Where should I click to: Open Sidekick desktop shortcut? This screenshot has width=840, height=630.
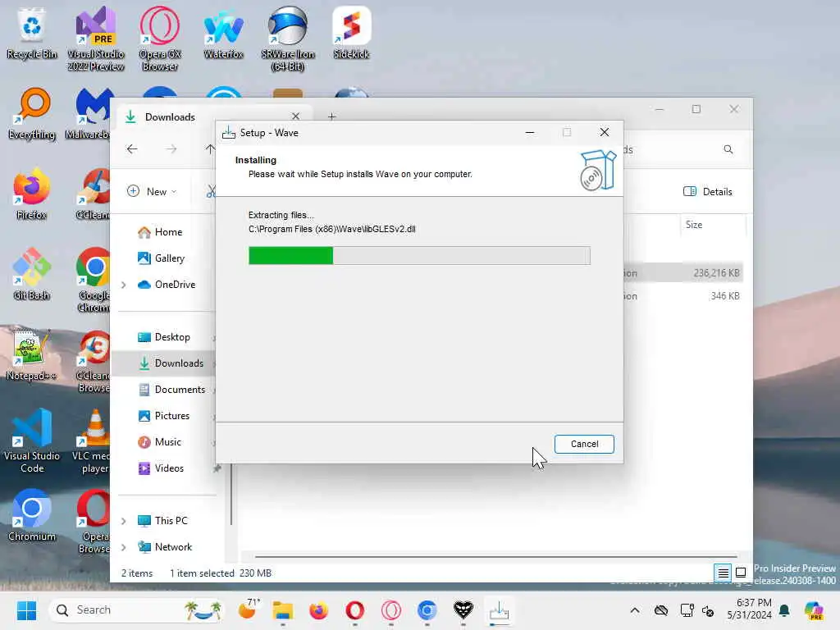351,33
